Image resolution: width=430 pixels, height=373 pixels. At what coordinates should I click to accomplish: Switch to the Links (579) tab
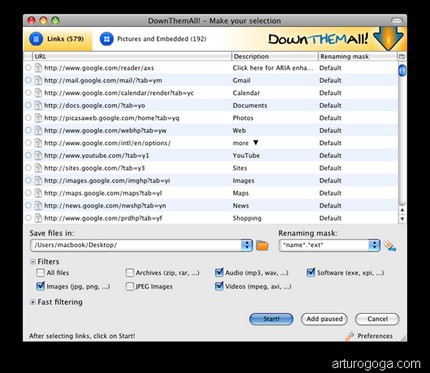click(x=58, y=39)
